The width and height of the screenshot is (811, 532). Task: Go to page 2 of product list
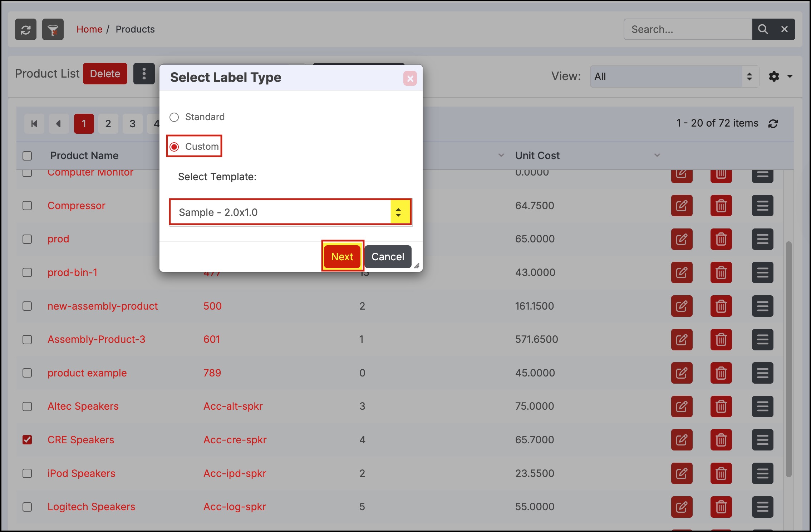coord(108,124)
